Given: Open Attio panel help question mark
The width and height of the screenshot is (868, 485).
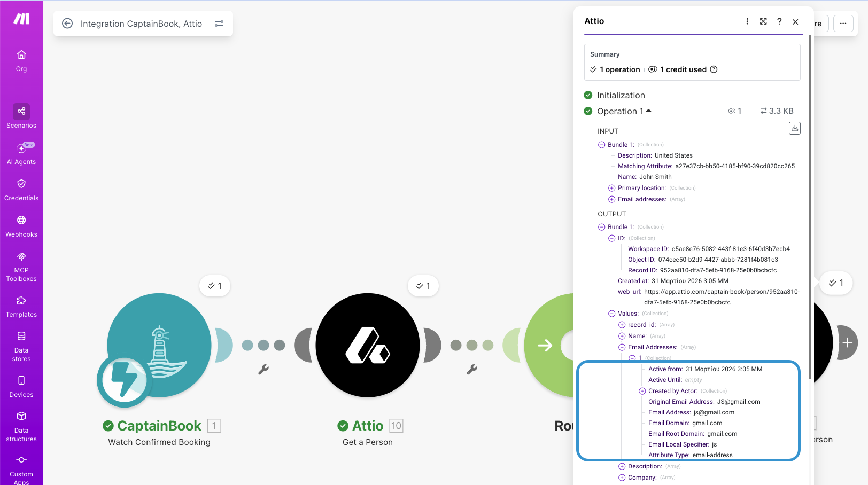Looking at the screenshot, I should click(x=779, y=21).
